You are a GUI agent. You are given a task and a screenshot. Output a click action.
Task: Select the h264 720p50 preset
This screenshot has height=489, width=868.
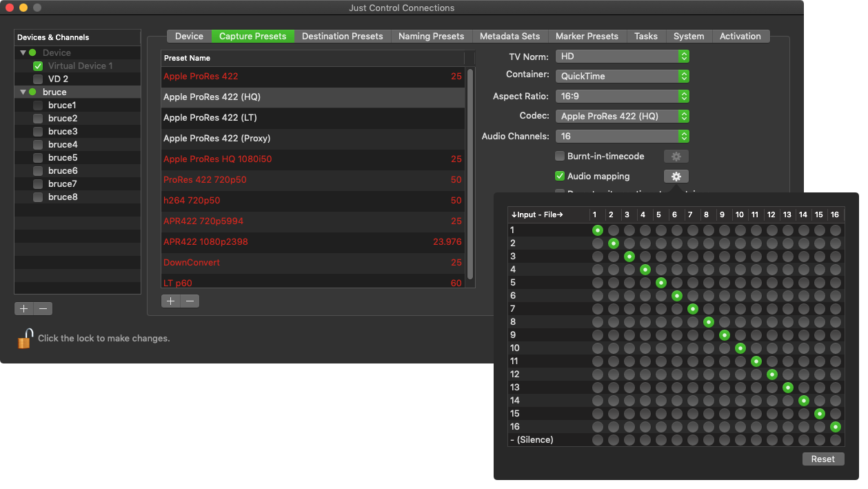313,201
